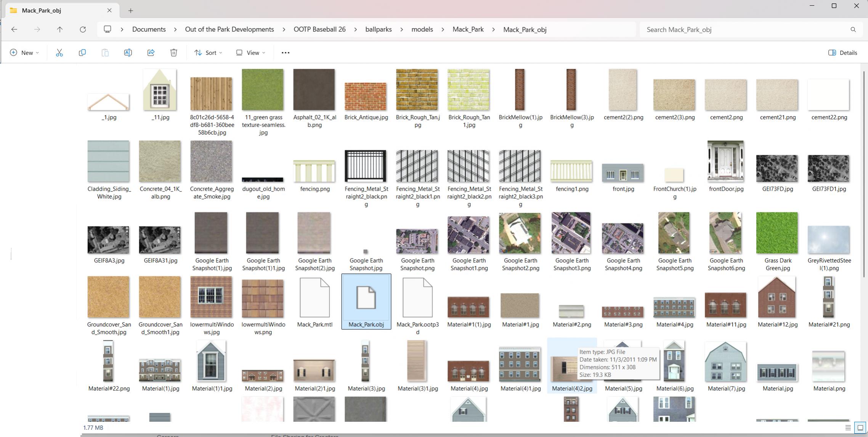The height and width of the screenshot is (437, 868).
Task: Expand the New item dropdown
Action: tap(24, 53)
